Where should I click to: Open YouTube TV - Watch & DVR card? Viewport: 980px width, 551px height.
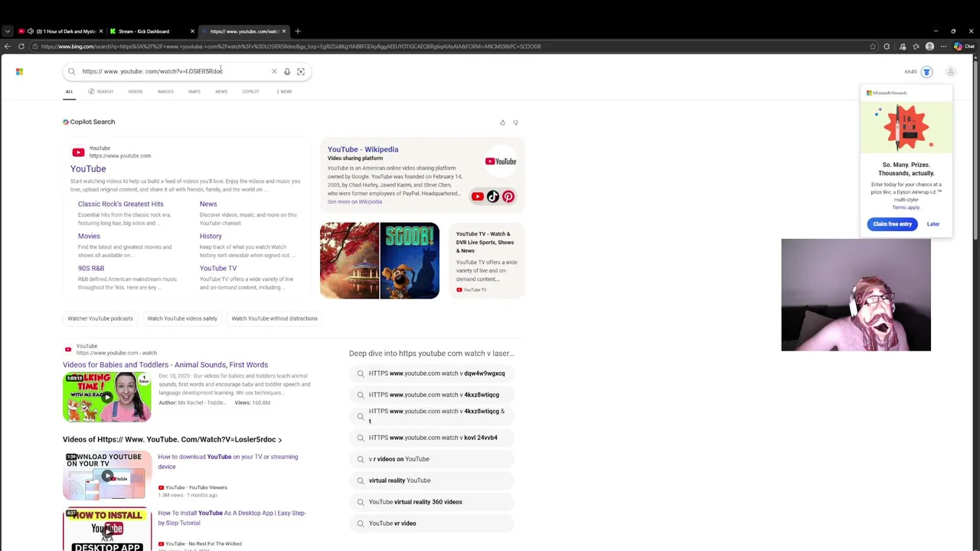pyautogui.click(x=486, y=261)
